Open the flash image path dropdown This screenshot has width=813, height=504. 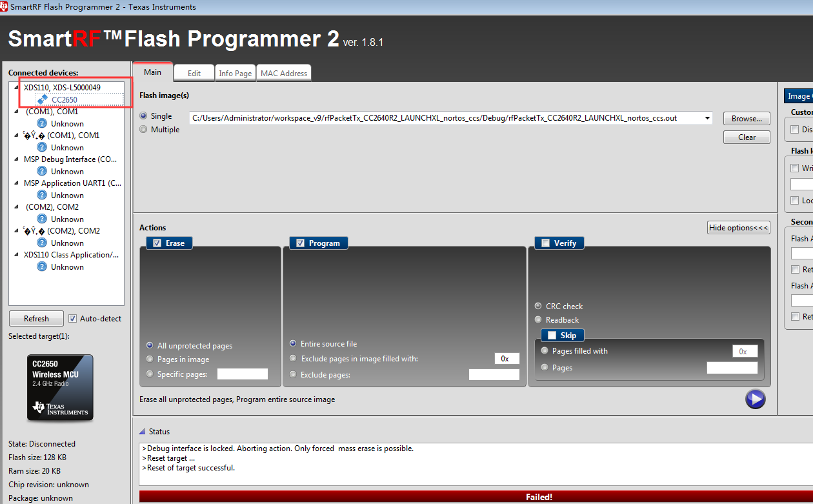(708, 118)
